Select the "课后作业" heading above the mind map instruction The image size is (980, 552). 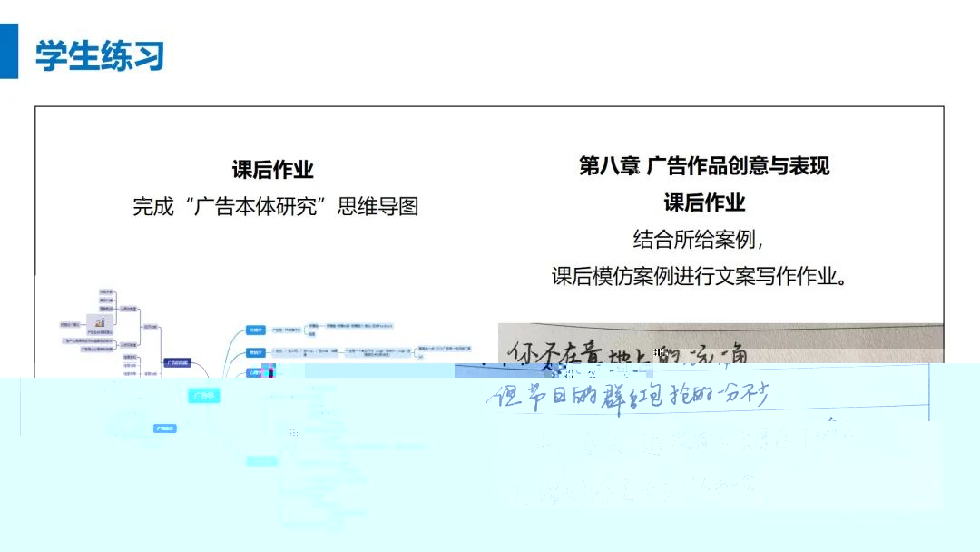point(272,170)
